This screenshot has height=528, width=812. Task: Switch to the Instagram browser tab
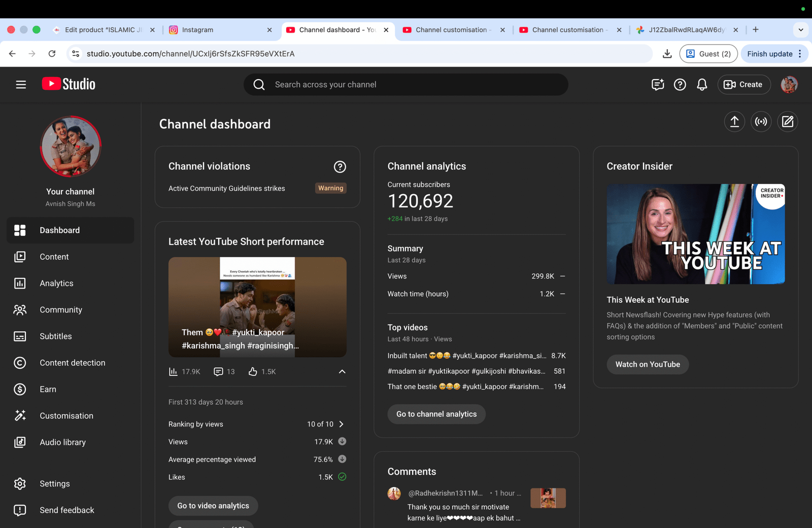click(x=218, y=30)
